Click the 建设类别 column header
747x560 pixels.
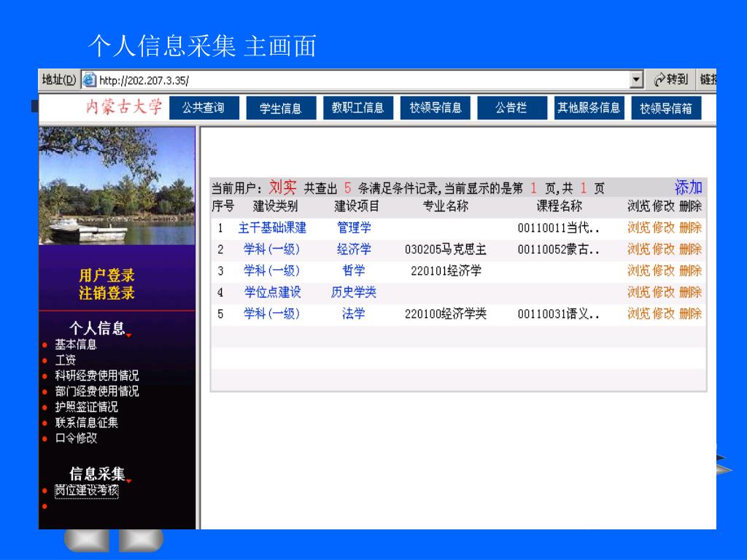coord(275,206)
